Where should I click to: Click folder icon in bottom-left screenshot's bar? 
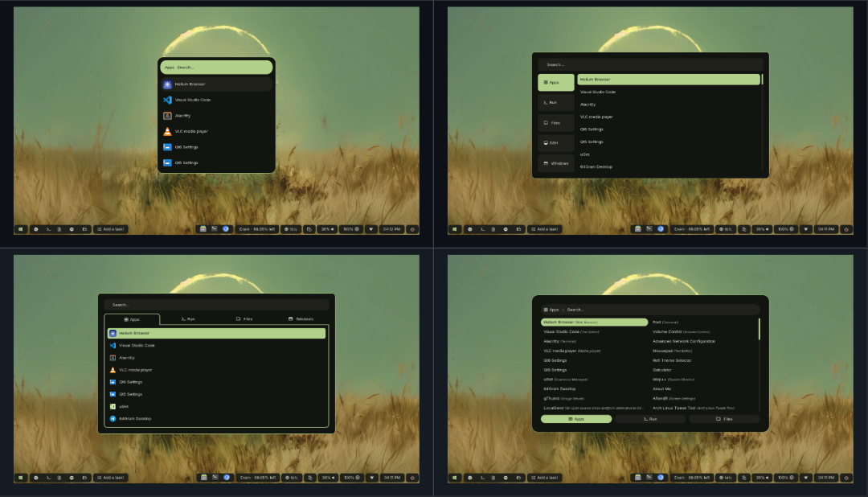coord(84,477)
